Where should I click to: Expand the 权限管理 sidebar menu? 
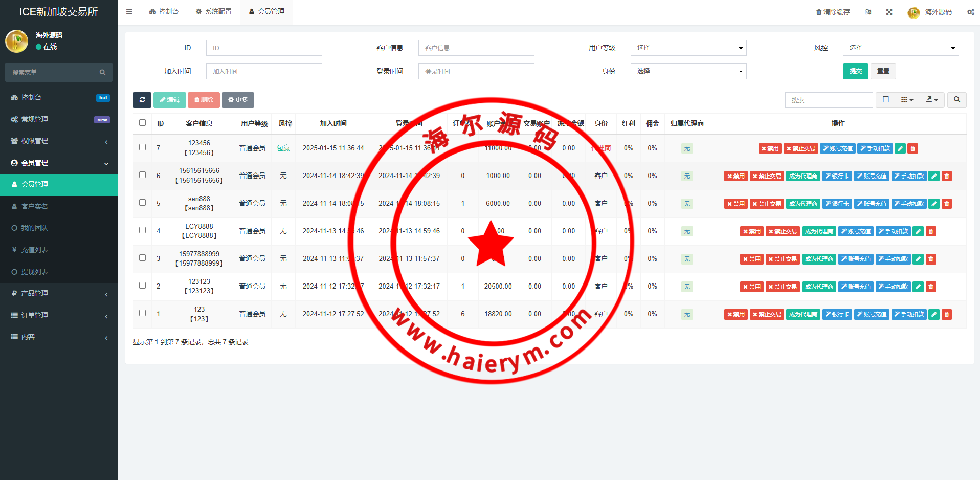pyautogui.click(x=59, y=141)
